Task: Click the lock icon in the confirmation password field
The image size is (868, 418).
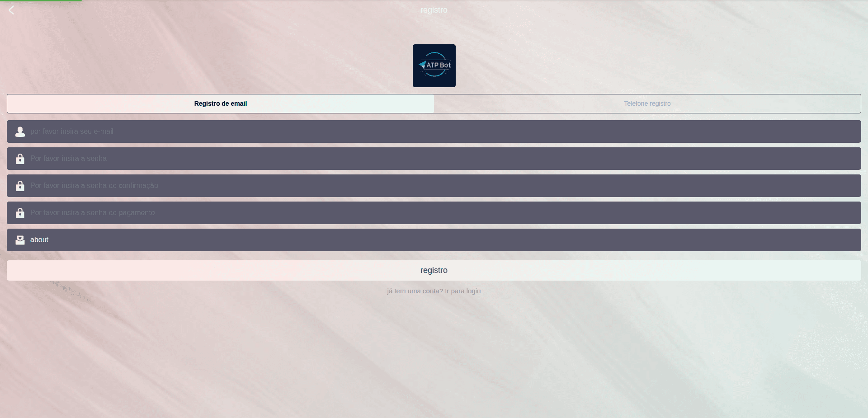Action: [x=20, y=186]
